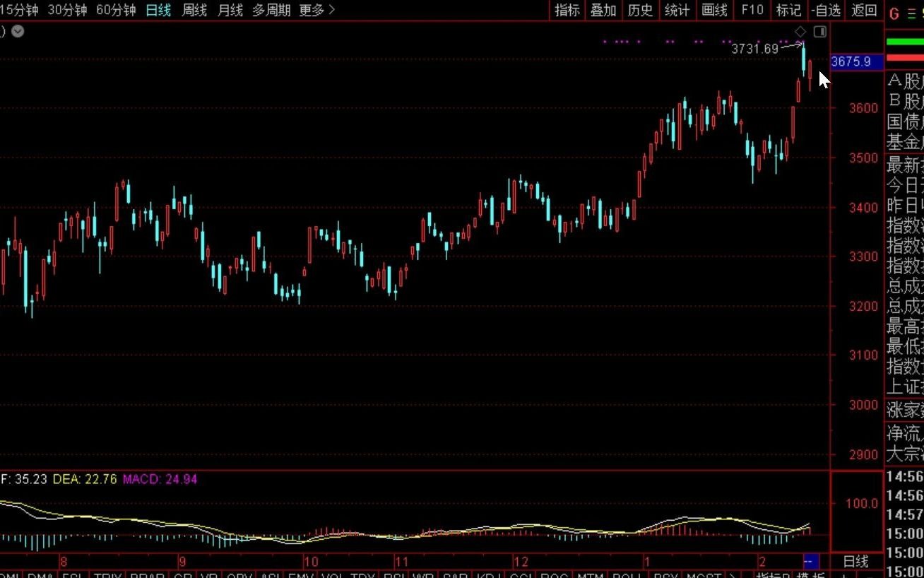
Task: Click the 基金 row in the right panel
Action: [905, 141]
